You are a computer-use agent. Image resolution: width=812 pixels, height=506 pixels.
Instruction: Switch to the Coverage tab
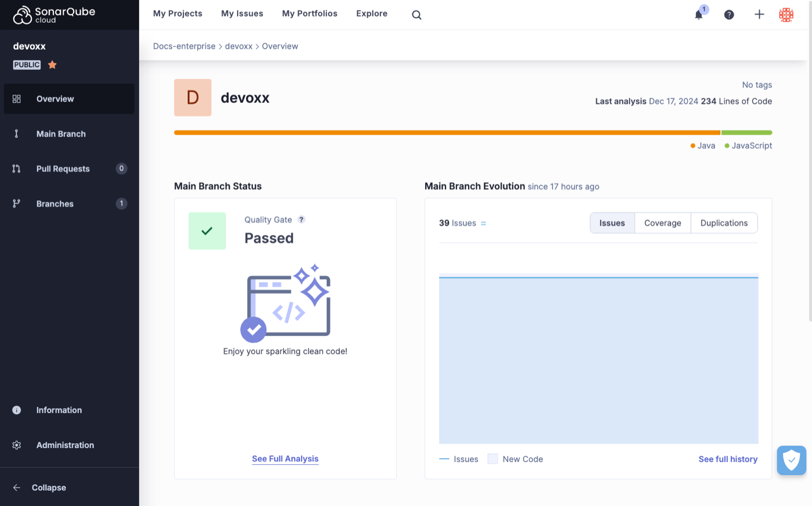pyautogui.click(x=662, y=223)
